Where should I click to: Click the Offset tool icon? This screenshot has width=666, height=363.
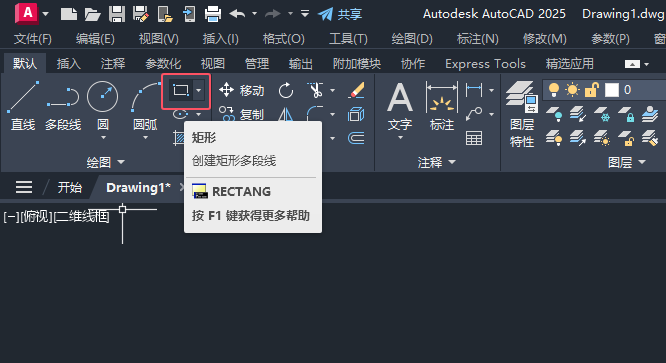(x=356, y=138)
